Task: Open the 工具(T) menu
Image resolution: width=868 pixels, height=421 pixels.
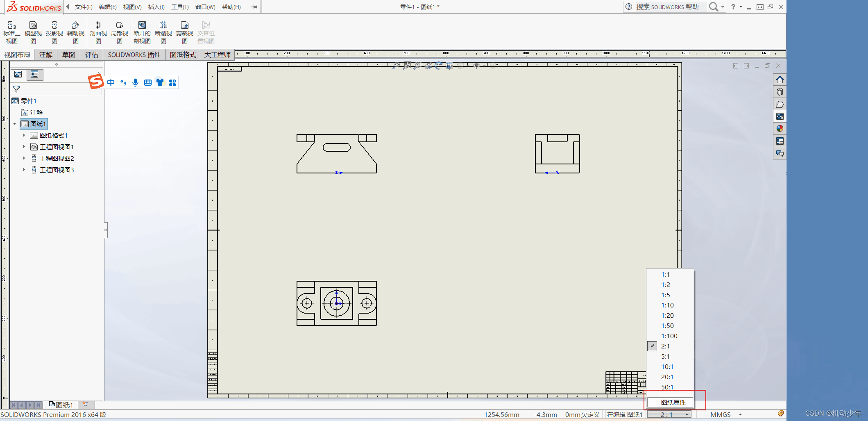Action: click(x=180, y=7)
